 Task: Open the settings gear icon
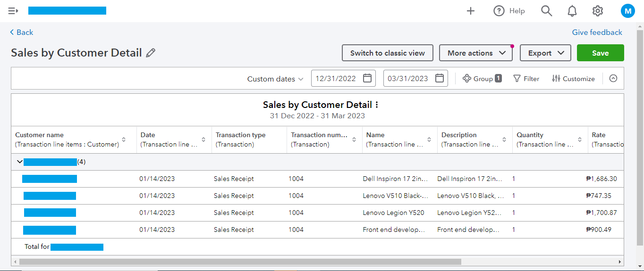(x=598, y=11)
